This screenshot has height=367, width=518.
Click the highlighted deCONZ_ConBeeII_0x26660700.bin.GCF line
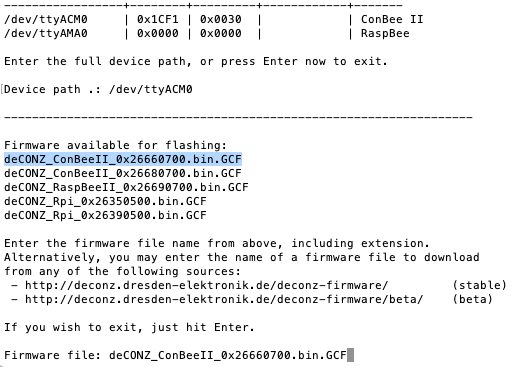(x=123, y=159)
